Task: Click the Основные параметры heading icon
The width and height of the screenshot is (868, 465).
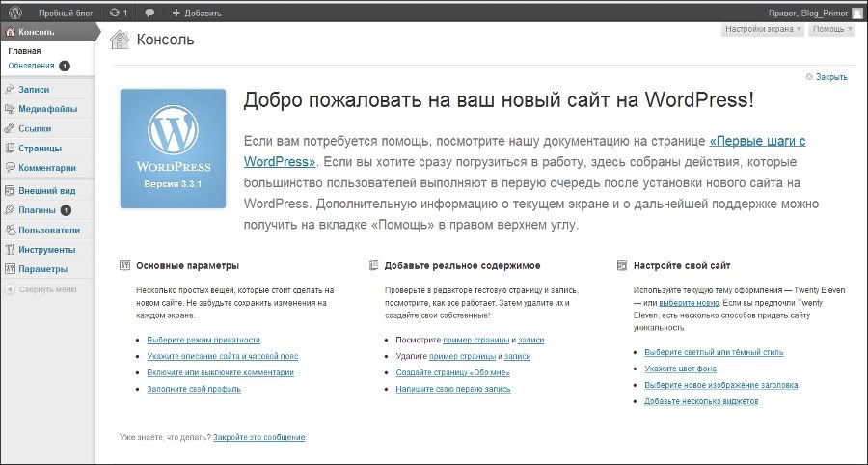Action: (124, 265)
